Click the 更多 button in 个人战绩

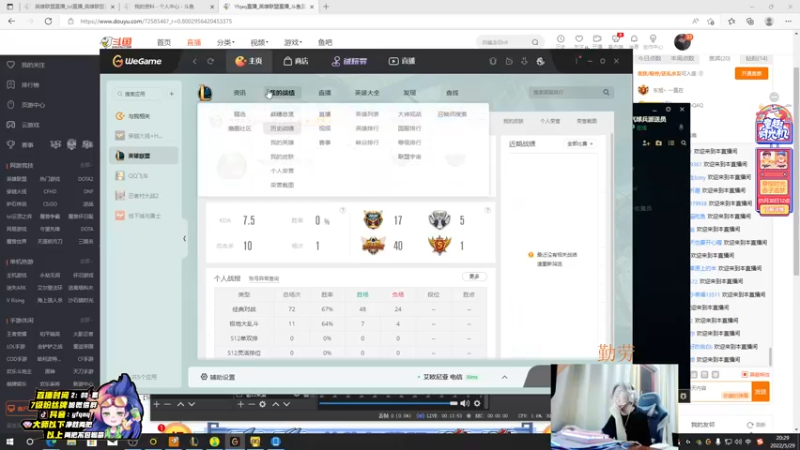click(x=474, y=277)
